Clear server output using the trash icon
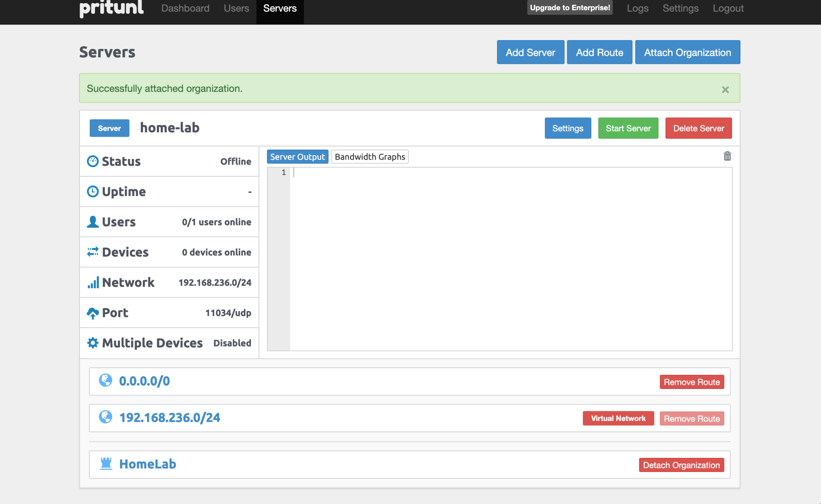 (x=727, y=156)
